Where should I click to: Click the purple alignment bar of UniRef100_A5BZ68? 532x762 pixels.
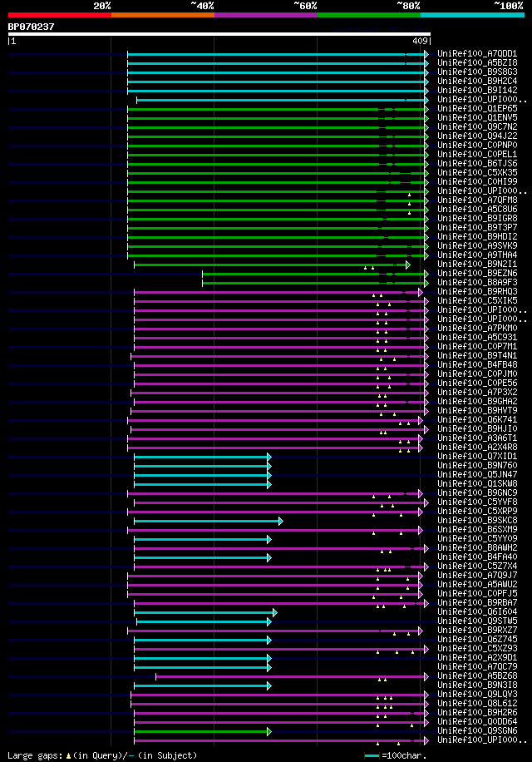click(x=293, y=676)
